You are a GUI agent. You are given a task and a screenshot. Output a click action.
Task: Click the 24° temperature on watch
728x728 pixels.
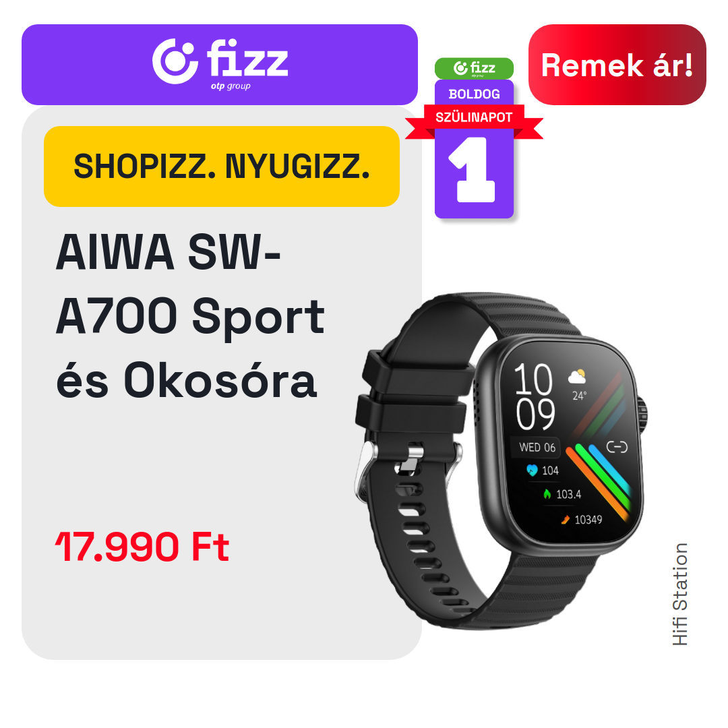coord(579,396)
